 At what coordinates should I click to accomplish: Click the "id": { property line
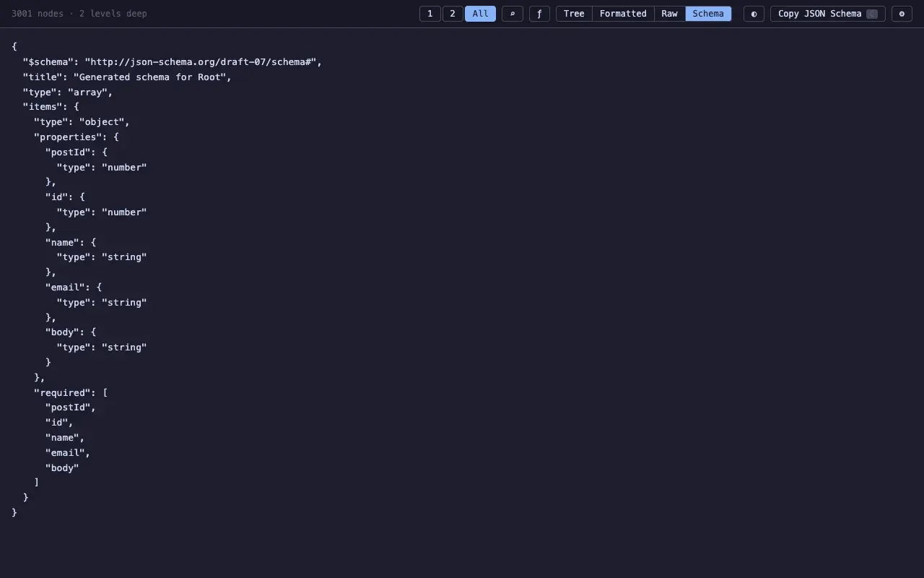pyautogui.click(x=65, y=197)
